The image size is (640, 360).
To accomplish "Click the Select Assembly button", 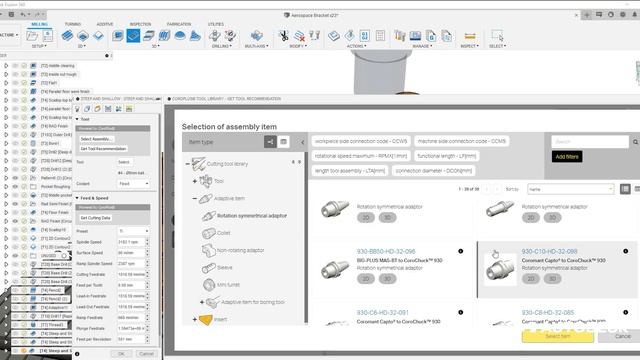I will click(96, 139).
